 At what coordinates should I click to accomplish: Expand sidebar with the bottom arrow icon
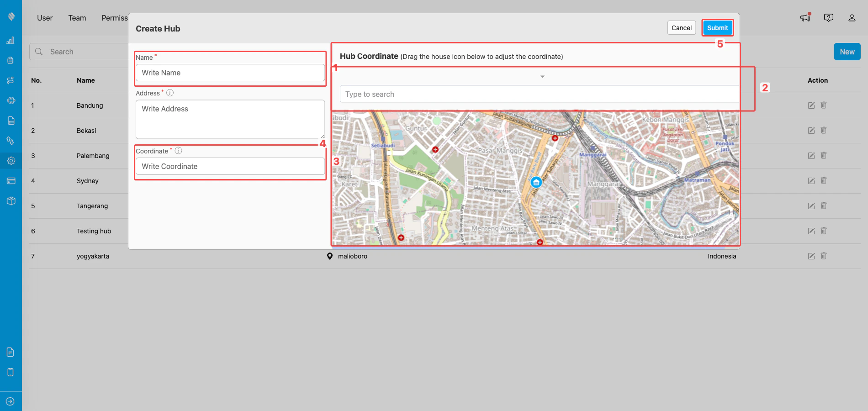[11, 401]
